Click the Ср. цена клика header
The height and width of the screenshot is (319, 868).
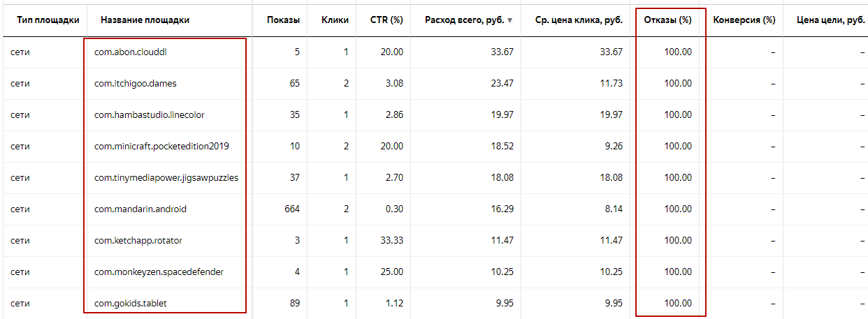pos(579,20)
